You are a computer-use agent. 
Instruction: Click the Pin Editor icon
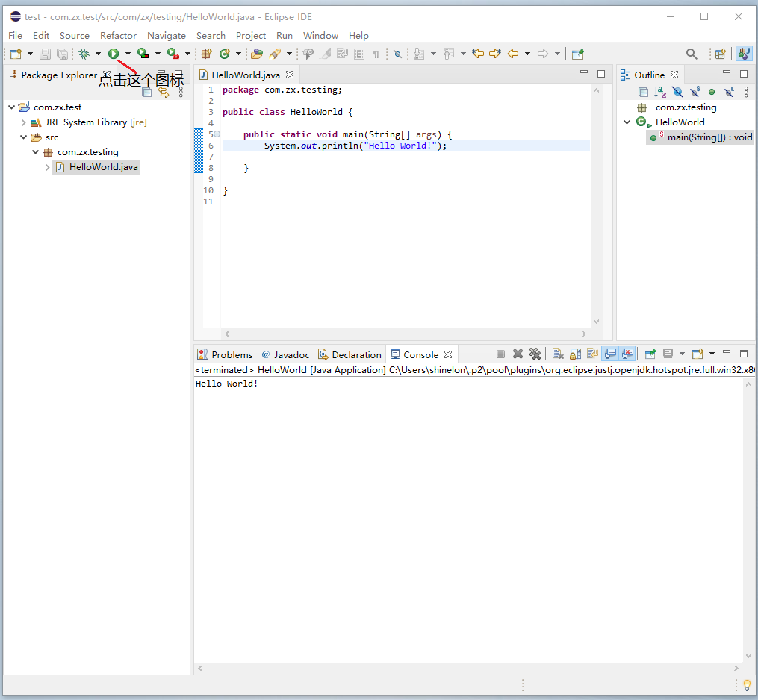click(578, 54)
